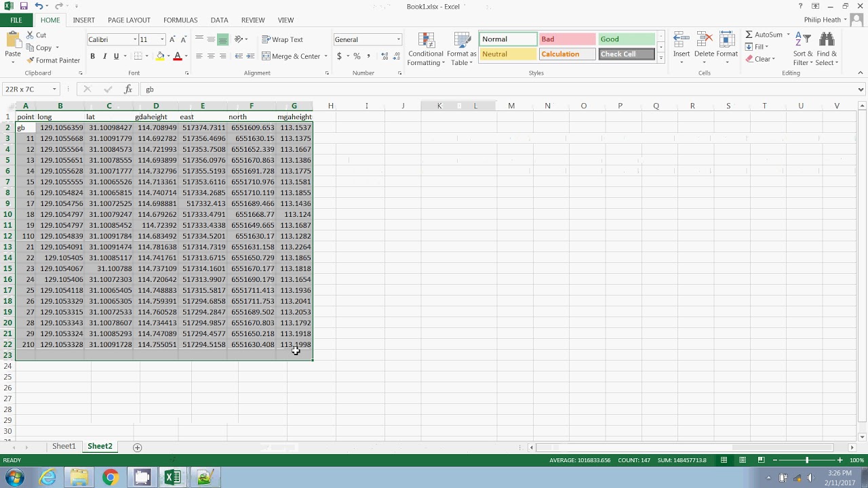Apply Percent Style format

click(x=357, y=56)
